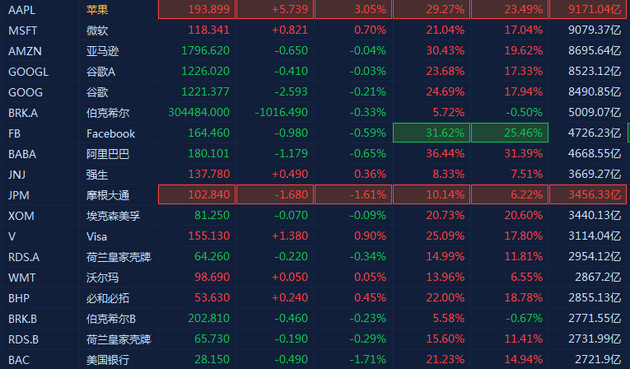
Task: Select the BRK.B ticker symbol
Action: click(x=22, y=319)
